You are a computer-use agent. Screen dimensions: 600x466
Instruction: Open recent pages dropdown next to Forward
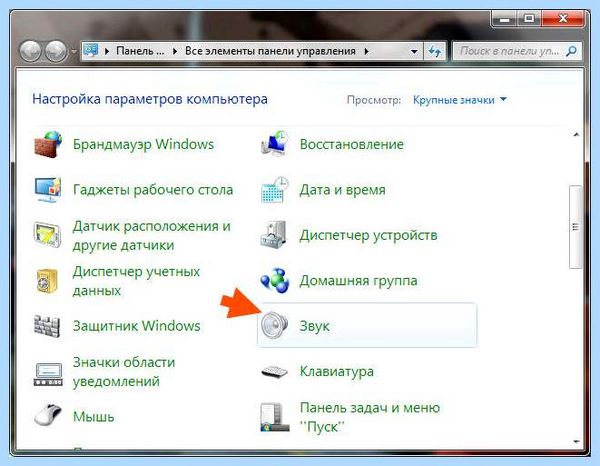(x=73, y=51)
